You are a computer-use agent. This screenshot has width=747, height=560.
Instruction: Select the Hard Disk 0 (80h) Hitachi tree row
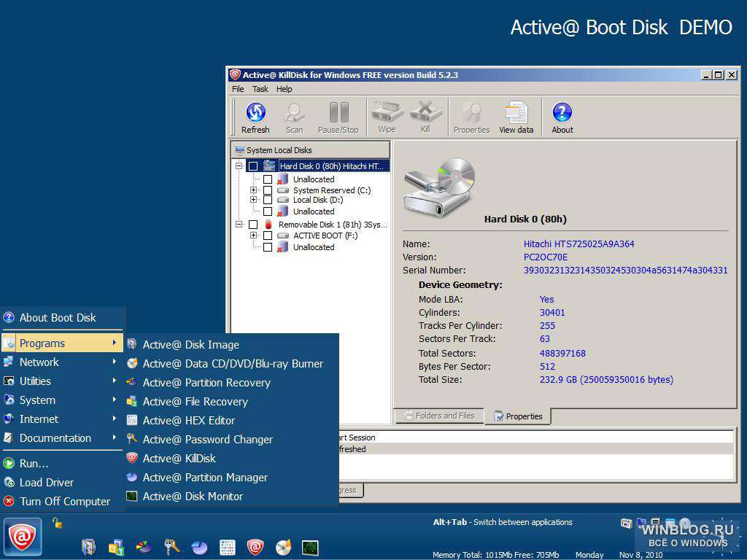tap(332, 166)
